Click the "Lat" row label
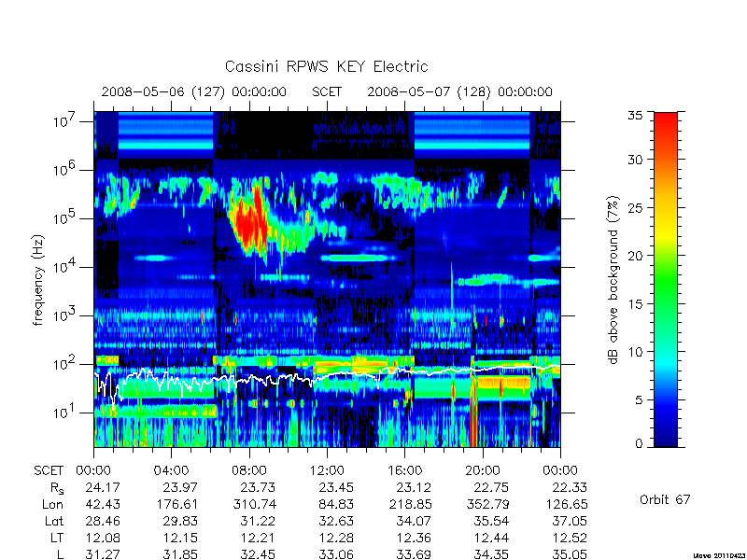The width and height of the screenshot is (747, 560). [x=54, y=522]
